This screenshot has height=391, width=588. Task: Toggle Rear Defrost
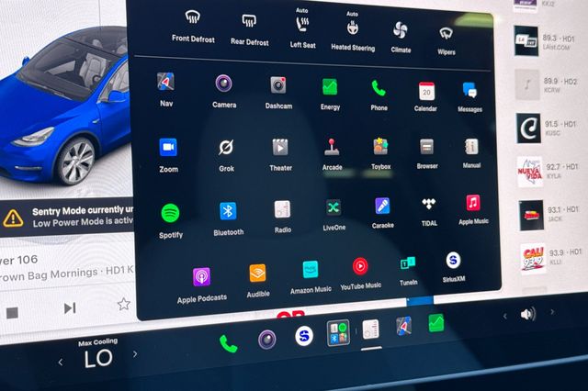click(x=249, y=28)
